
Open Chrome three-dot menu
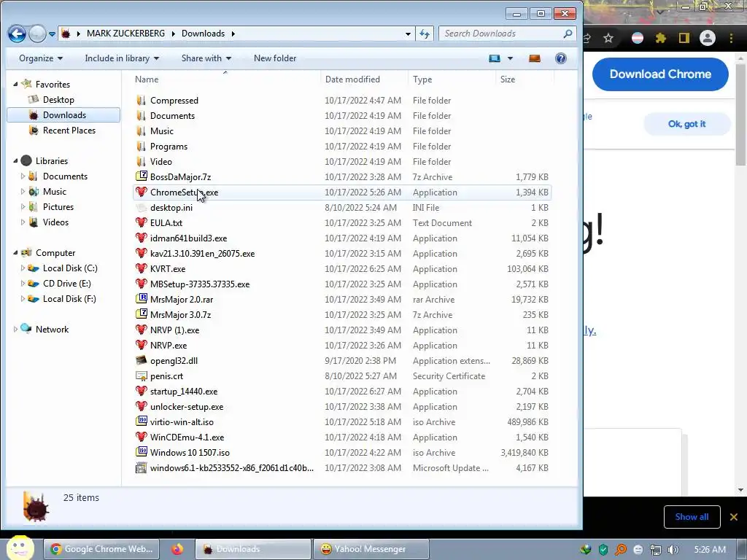tap(731, 38)
